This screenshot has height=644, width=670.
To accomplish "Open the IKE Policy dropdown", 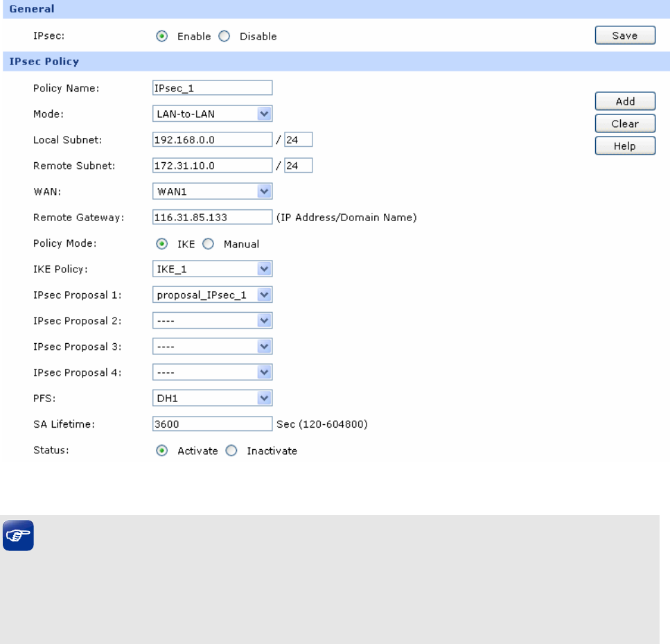I will (212, 269).
